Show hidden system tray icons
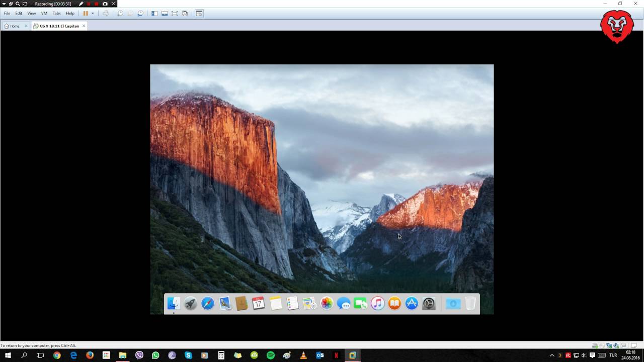 [x=552, y=355]
